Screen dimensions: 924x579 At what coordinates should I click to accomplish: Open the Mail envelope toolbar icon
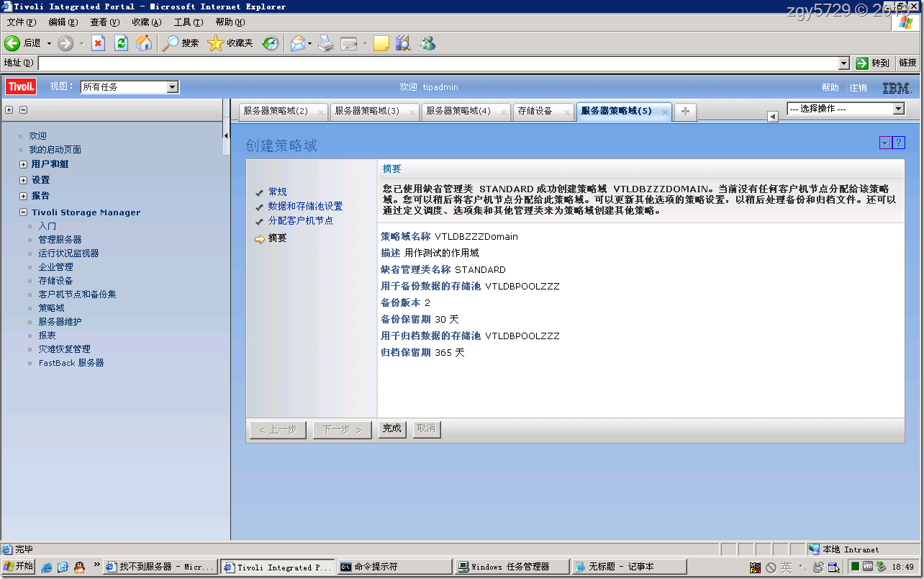tap(297, 43)
